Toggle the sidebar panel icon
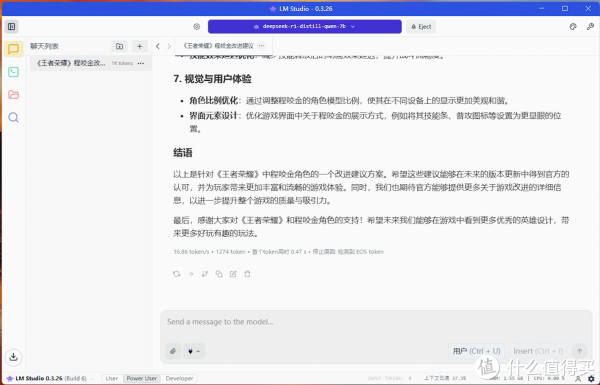 tap(11, 26)
